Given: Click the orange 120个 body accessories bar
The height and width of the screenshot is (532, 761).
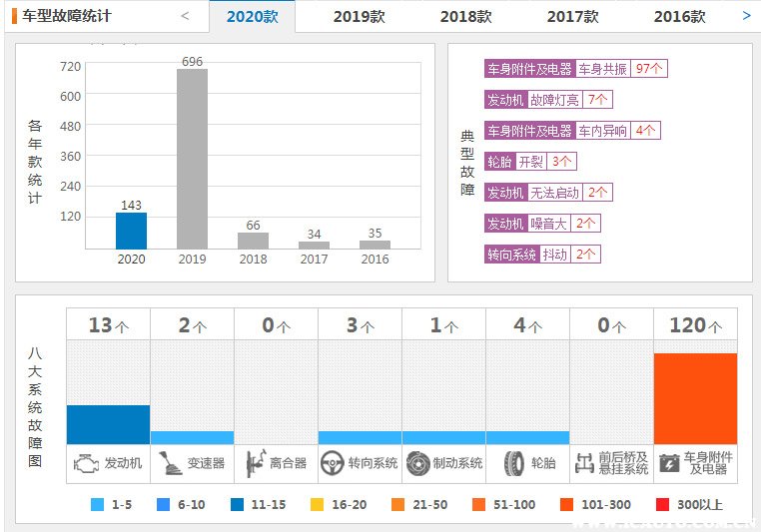Looking at the screenshot, I should [x=695, y=398].
